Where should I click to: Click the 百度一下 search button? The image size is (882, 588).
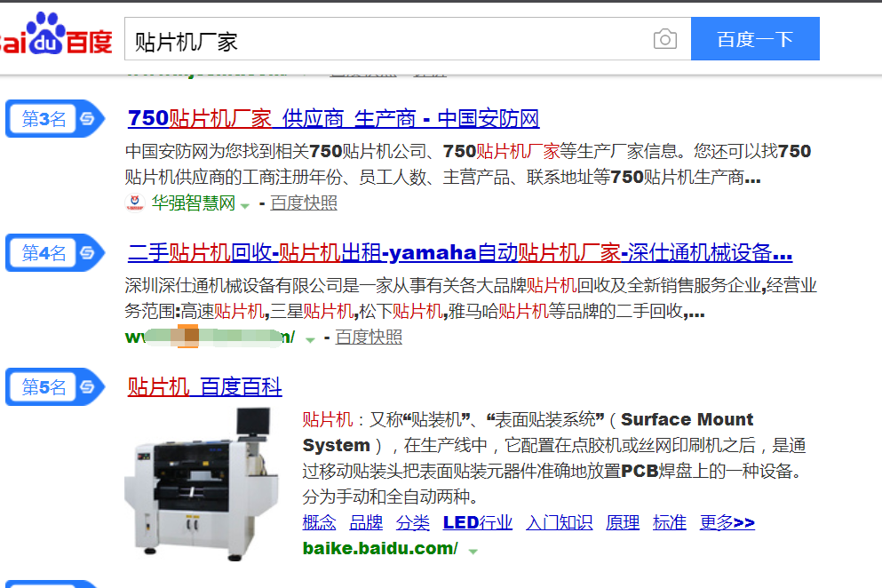point(755,39)
